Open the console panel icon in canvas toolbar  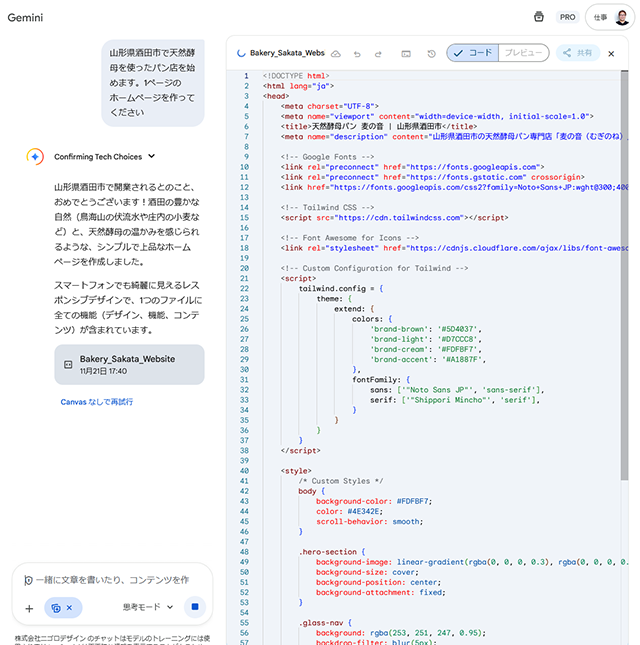(x=406, y=53)
